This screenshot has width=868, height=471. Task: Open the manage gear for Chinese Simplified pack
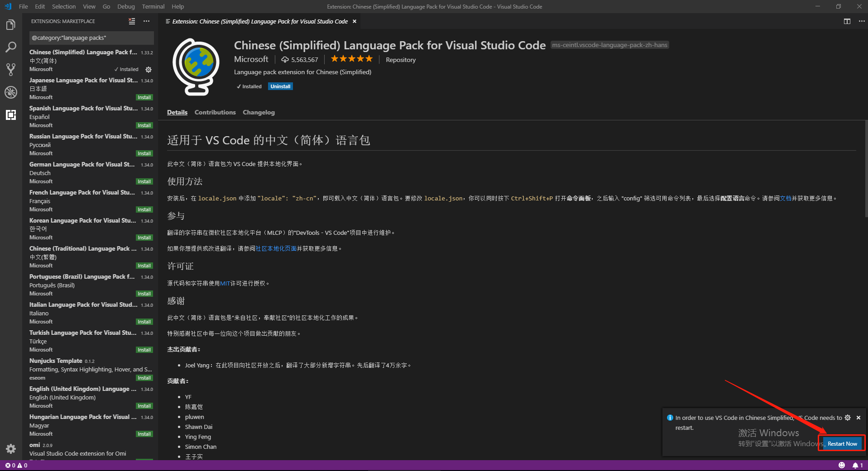(149, 70)
